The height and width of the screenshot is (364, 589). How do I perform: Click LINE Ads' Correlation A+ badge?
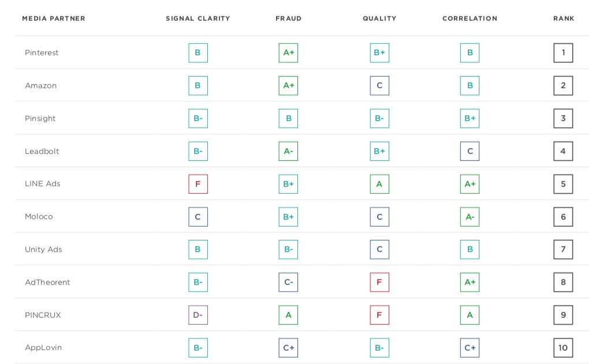click(470, 184)
